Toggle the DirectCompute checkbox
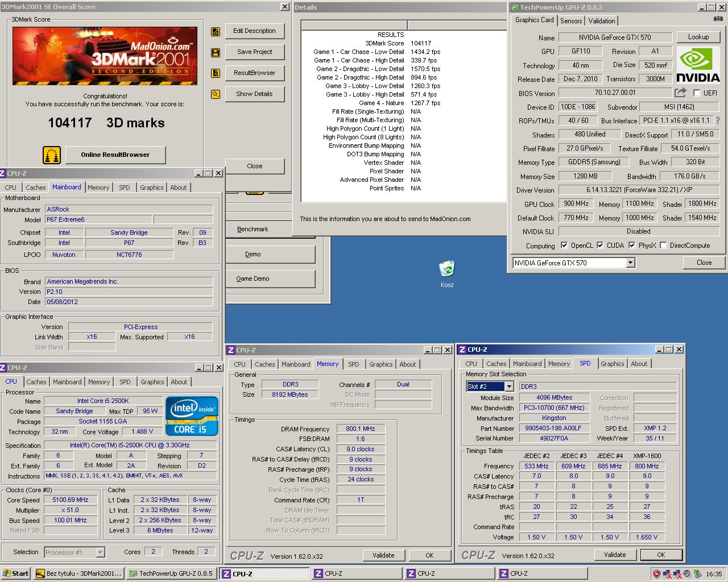The width and height of the screenshot is (728, 582). tap(663, 246)
